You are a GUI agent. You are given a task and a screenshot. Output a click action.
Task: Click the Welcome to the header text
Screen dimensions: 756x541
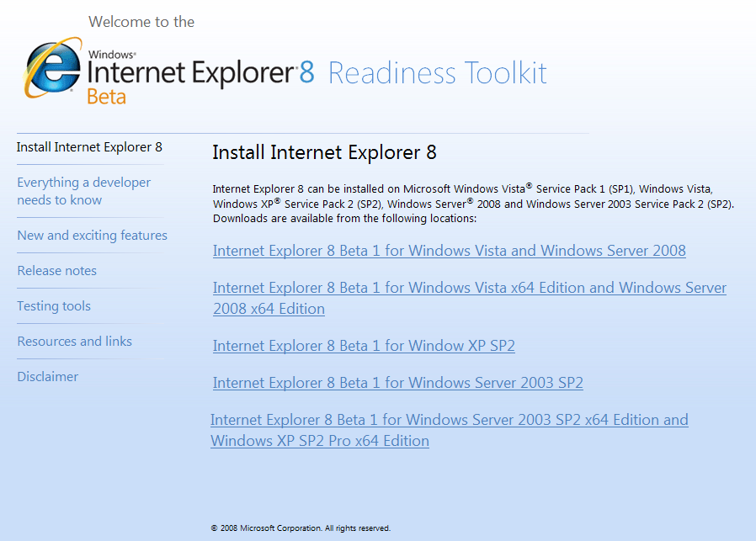point(141,22)
